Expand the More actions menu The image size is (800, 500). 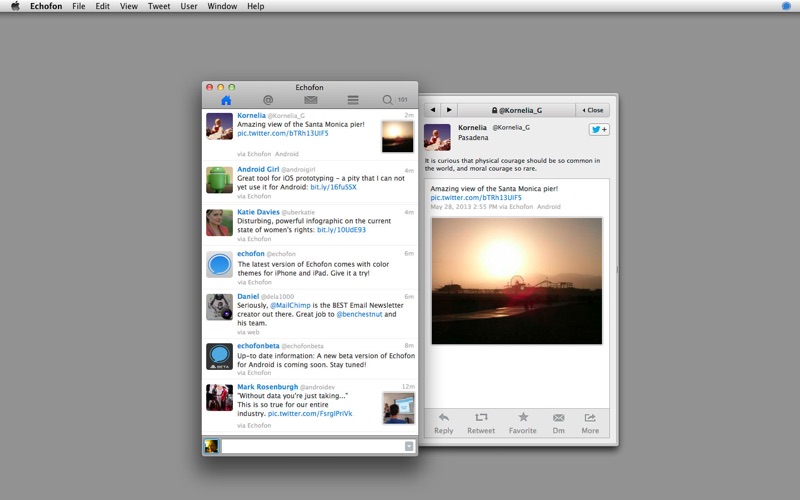590,423
